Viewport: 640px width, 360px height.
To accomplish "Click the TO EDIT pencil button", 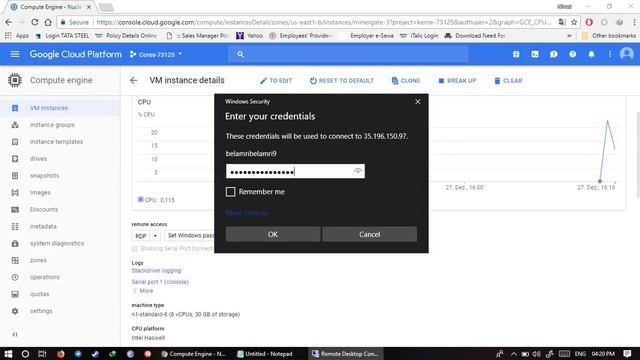I will click(276, 81).
